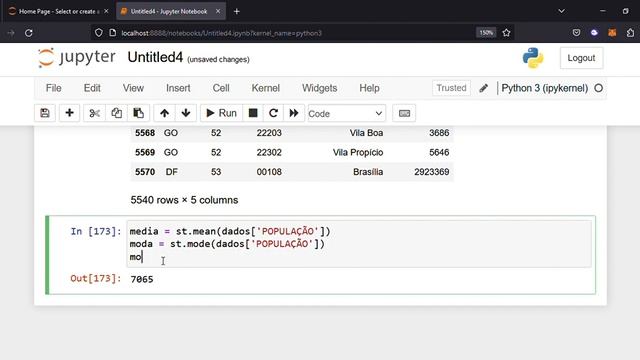
Task: Open the command palette keyboard icon
Action: coord(404,113)
